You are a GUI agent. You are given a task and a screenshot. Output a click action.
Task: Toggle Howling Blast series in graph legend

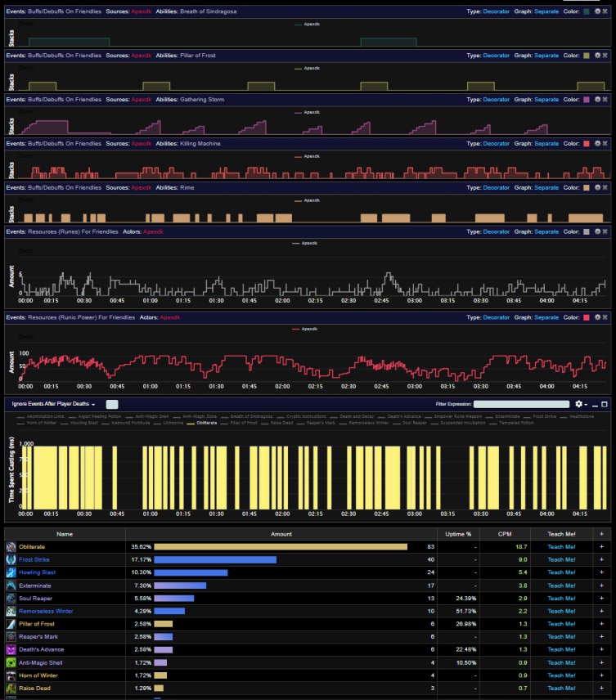click(x=79, y=423)
